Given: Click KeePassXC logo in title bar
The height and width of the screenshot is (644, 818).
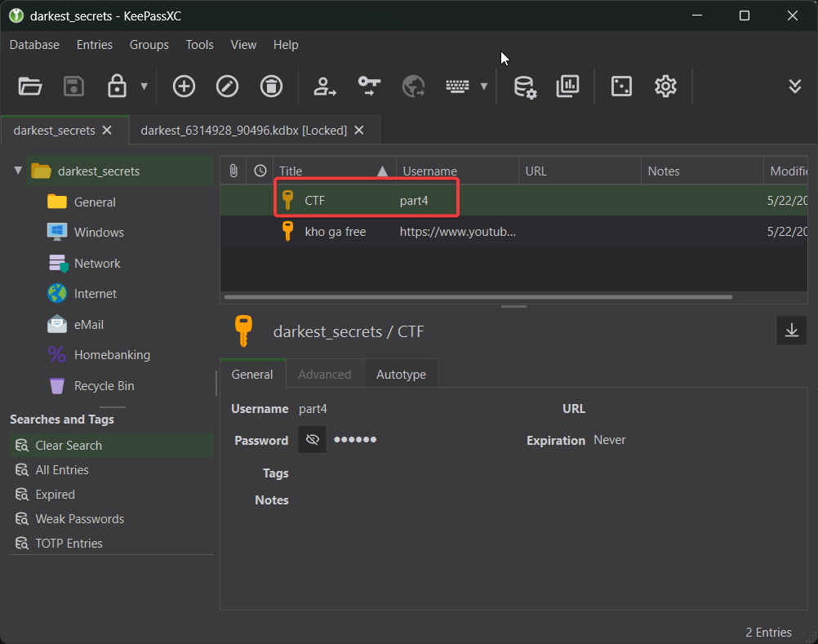Looking at the screenshot, I should point(16,16).
